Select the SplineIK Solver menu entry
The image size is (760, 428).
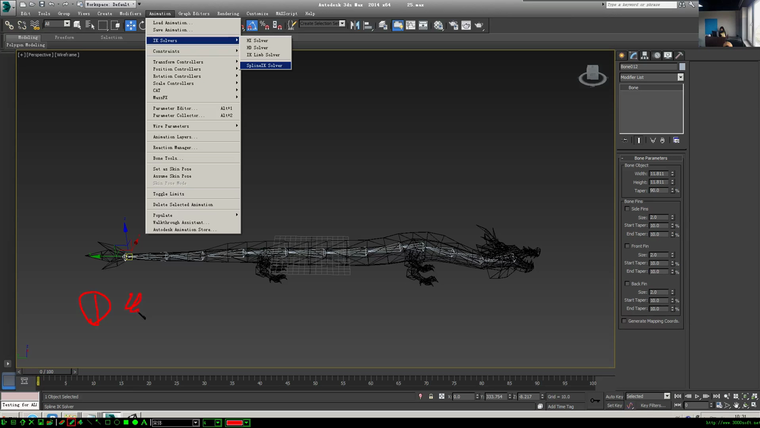(265, 65)
